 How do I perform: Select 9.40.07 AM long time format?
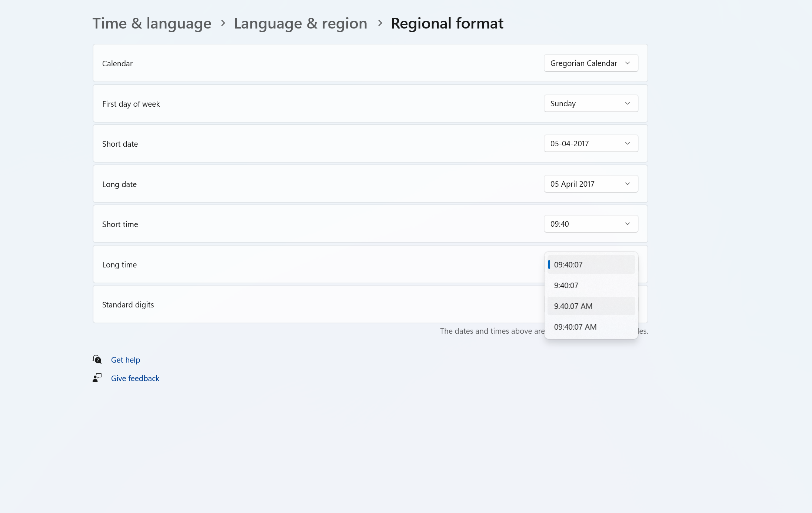[x=590, y=306]
